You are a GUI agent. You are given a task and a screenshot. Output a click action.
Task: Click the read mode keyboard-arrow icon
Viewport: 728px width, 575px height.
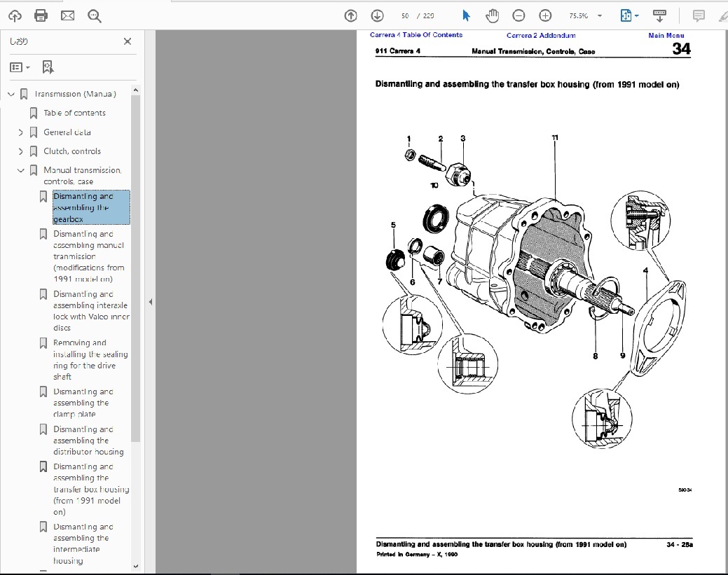tap(659, 16)
